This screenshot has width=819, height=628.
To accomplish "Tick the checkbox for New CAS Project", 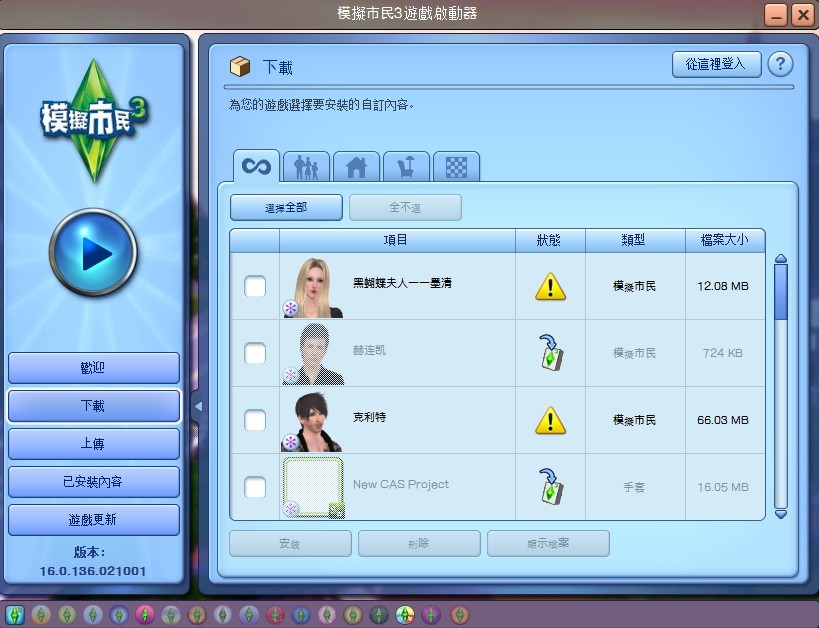I will [255, 486].
